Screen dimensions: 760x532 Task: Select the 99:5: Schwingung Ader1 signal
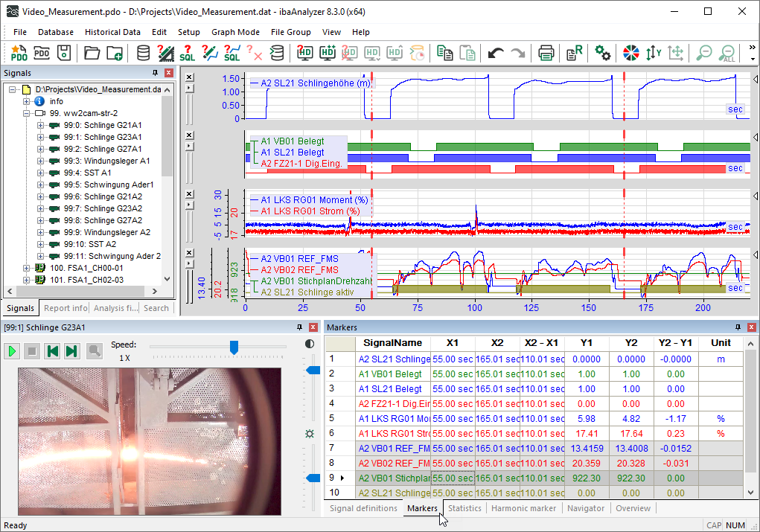108,185
